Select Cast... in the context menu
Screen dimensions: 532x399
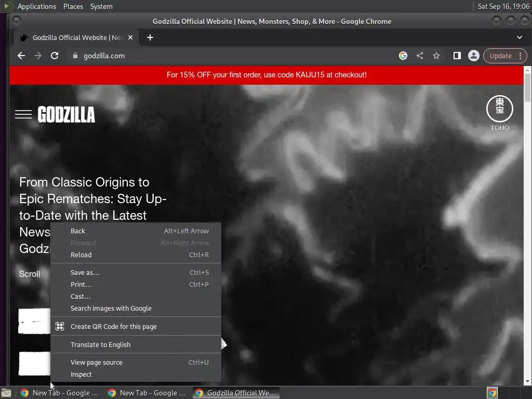coord(136,296)
